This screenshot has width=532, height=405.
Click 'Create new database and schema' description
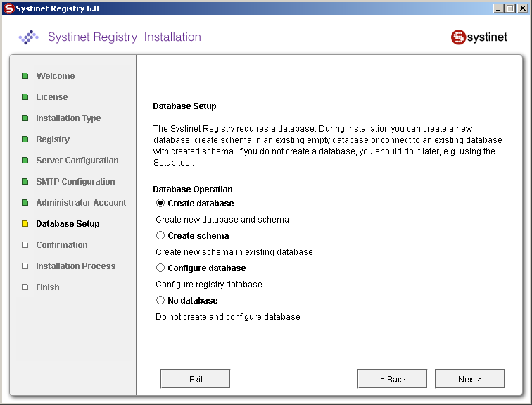pyautogui.click(x=222, y=220)
